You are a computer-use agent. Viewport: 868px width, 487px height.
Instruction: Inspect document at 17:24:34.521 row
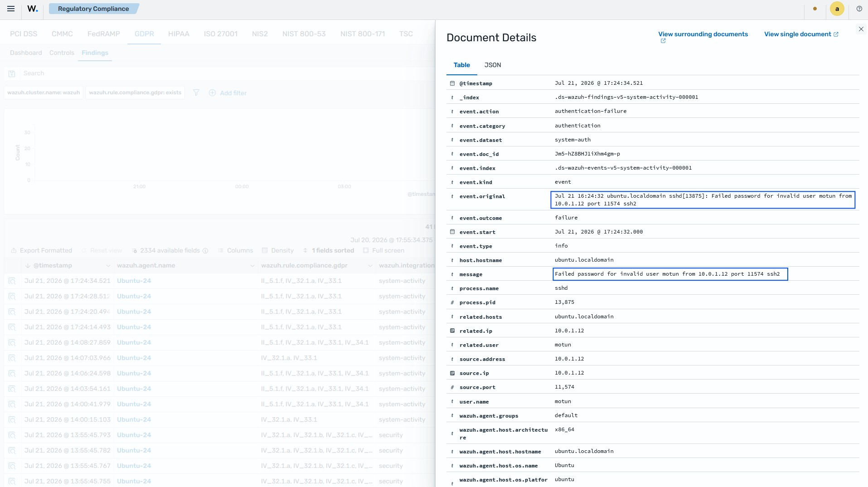(x=12, y=281)
